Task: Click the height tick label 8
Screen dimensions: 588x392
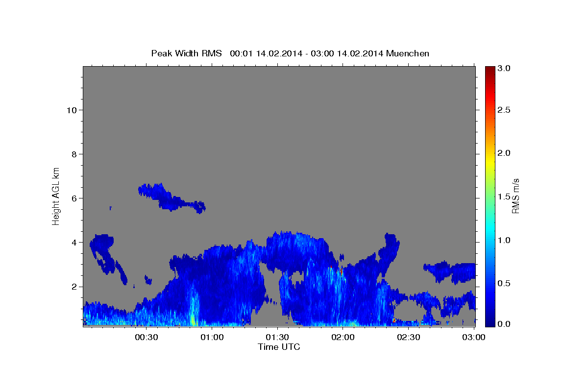Action: [x=74, y=154]
